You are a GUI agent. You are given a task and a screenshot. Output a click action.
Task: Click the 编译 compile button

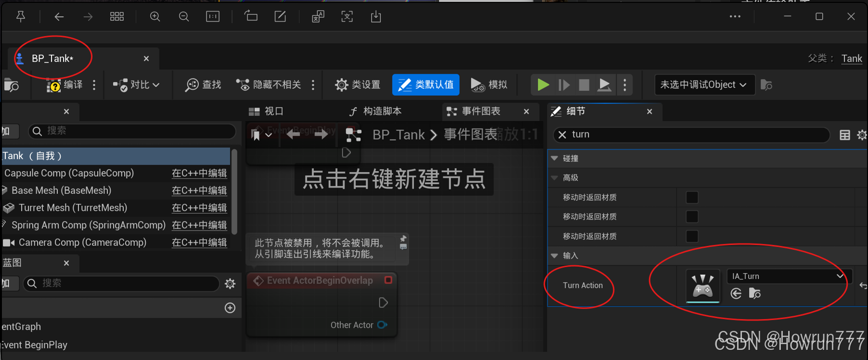65,85
